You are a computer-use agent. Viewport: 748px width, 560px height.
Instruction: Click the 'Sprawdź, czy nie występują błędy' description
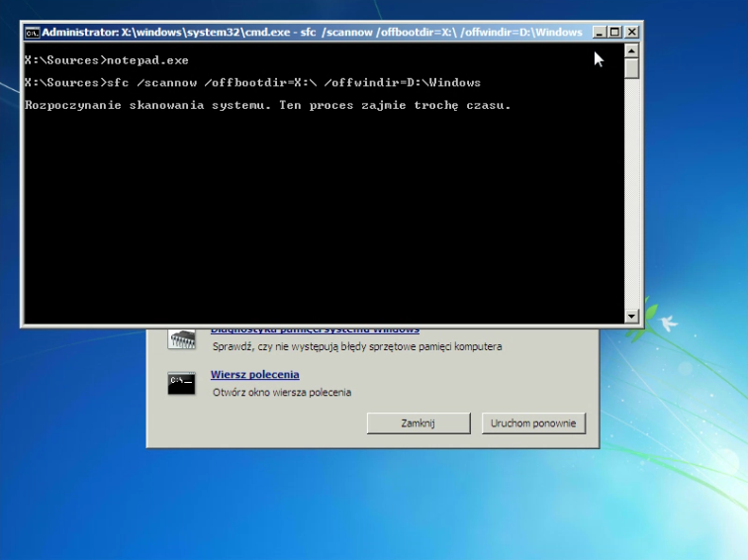(357, 346)
